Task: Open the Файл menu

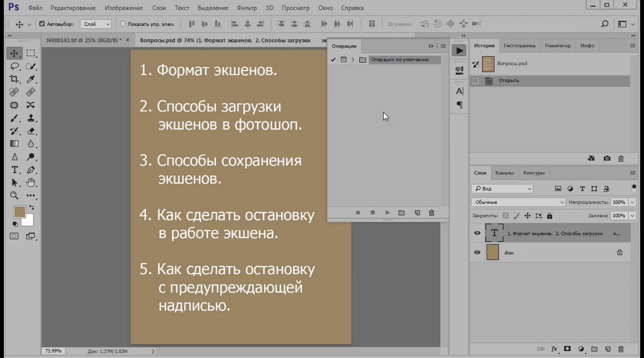Action: 35,8
